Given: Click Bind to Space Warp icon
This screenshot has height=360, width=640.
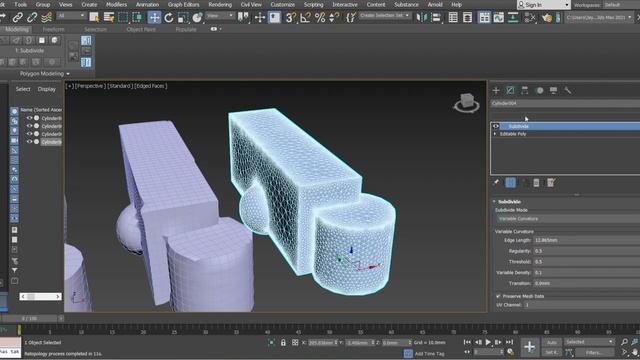Looking at the screenshot, I should (x=47, y=17).
